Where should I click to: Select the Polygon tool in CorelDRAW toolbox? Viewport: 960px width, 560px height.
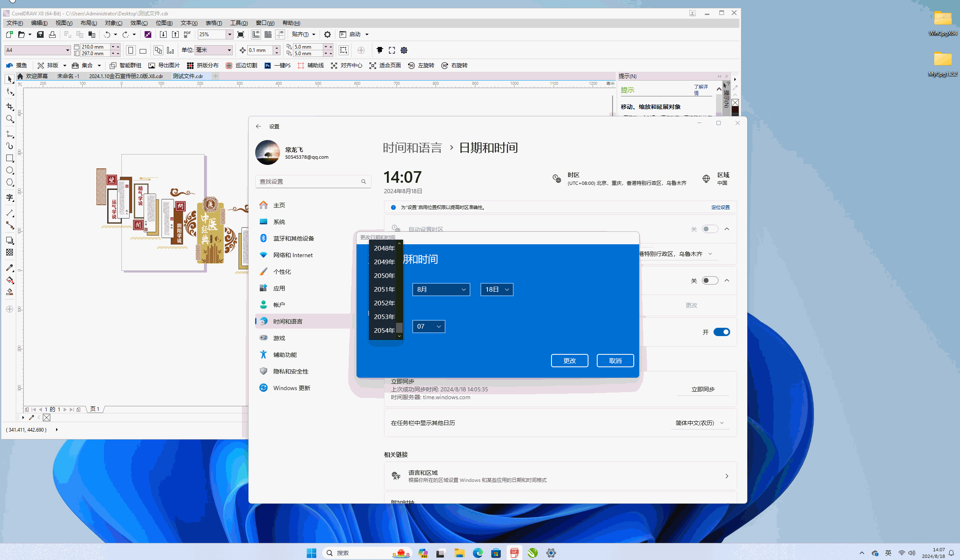(x=10, y=183)
